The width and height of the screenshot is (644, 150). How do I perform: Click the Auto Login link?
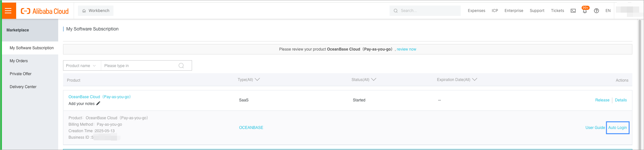pyautogui.click(x=617, y=128)
